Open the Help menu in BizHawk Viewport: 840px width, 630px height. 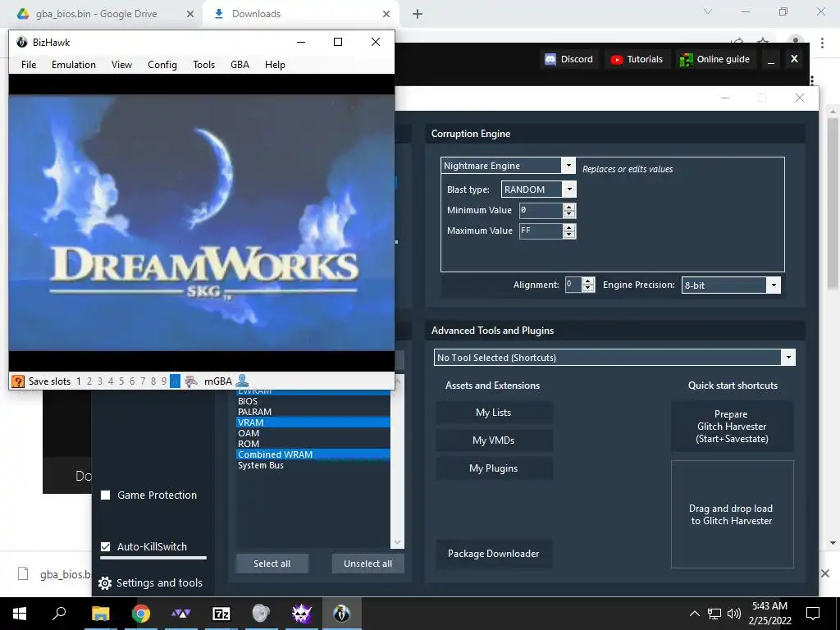pos(275,65)
